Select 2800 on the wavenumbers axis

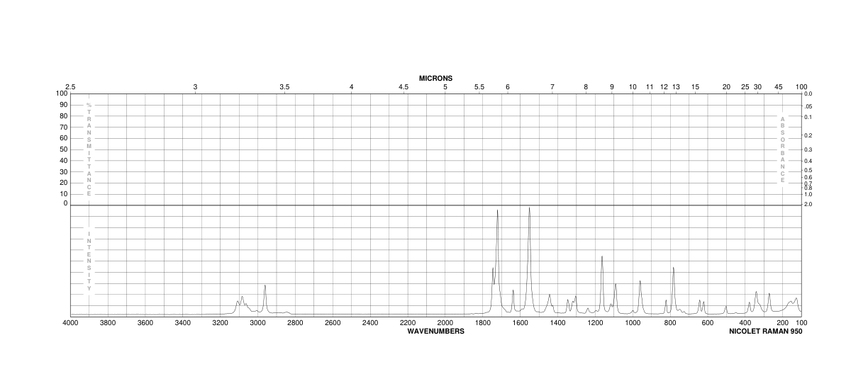[295, 323]
